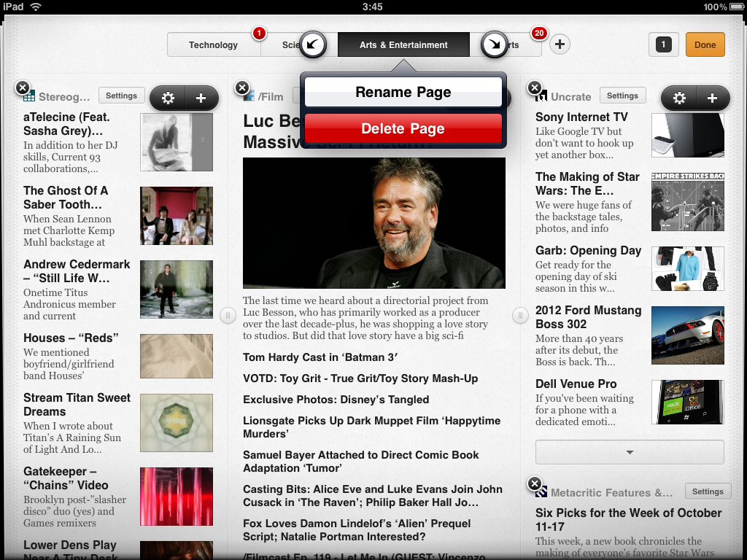
Task: Tap the Stereogum feed title
Action: coord(64,97)
